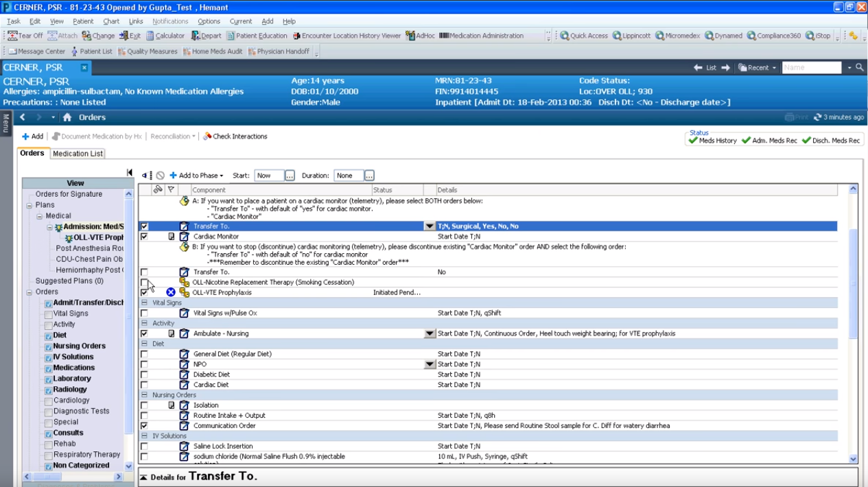Click the Calculator toolbar icon
The width and height of the screenshot is (868, 487).
(151, 36)
